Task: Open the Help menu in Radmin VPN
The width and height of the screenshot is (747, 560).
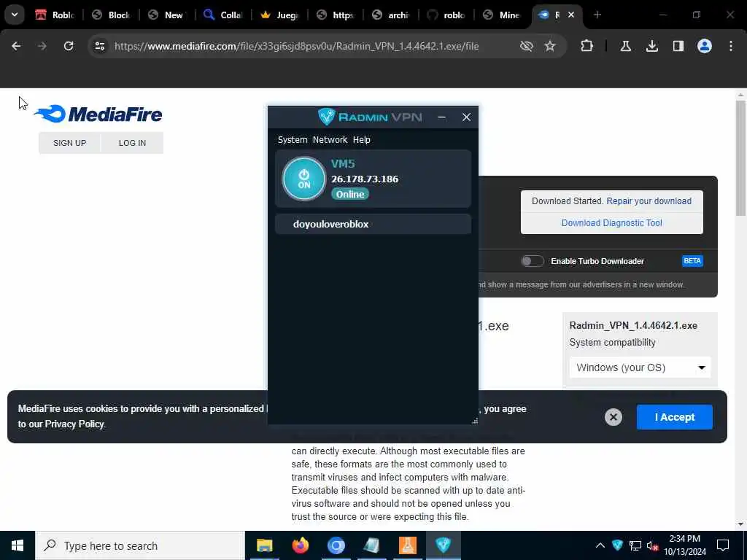Action: pos(362,139)
